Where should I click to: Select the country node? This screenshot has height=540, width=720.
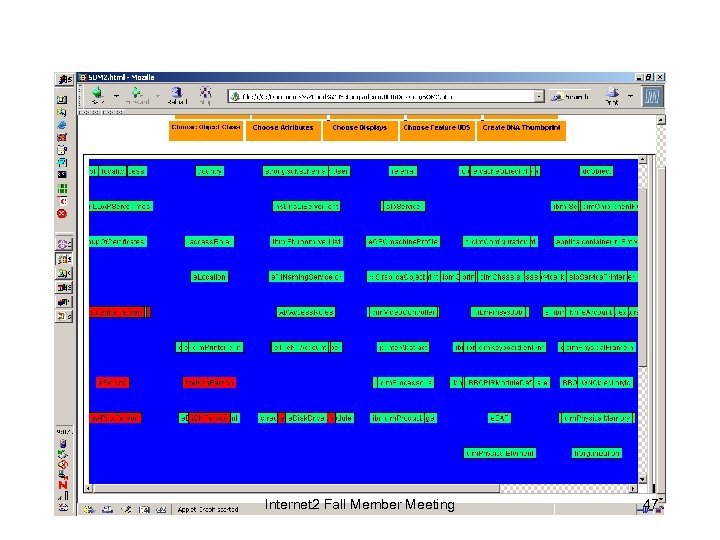[x=209, y=171]
